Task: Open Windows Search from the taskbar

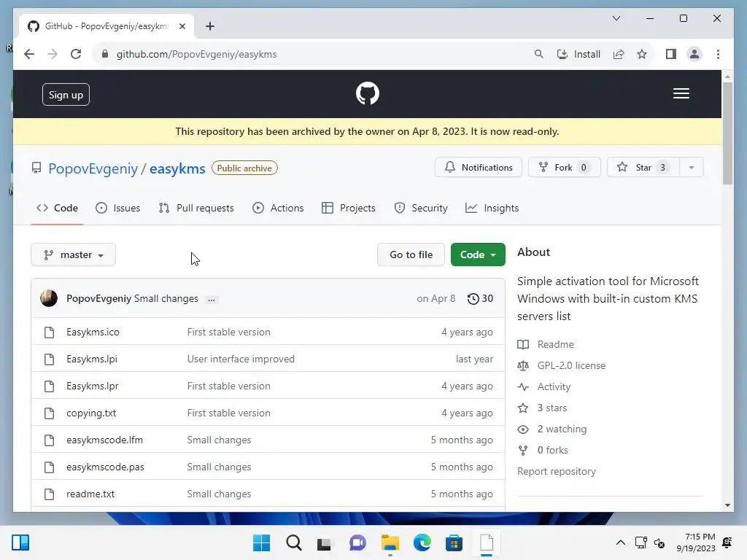Action: pyautogui.click(x=294, y=542)
